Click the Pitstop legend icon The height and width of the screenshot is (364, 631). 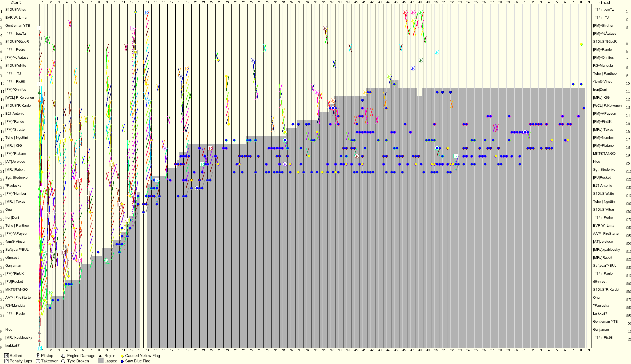click(38, 355)
